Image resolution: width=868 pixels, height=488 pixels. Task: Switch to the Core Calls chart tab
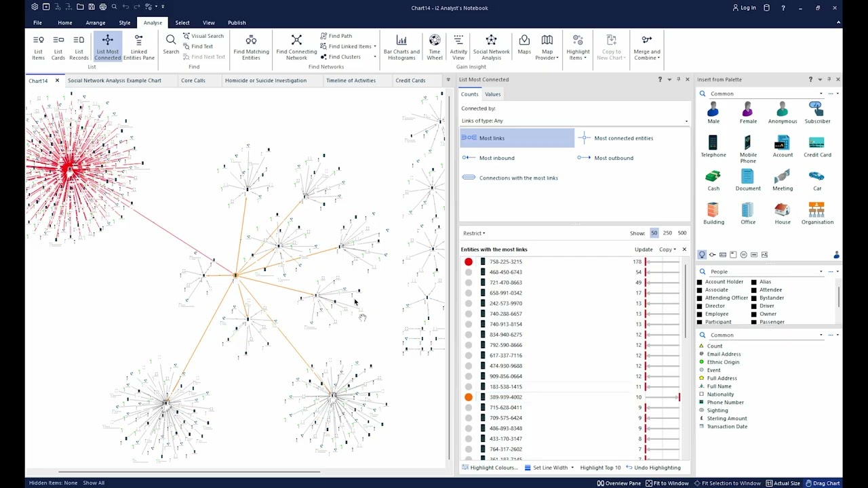click(193, 81)
